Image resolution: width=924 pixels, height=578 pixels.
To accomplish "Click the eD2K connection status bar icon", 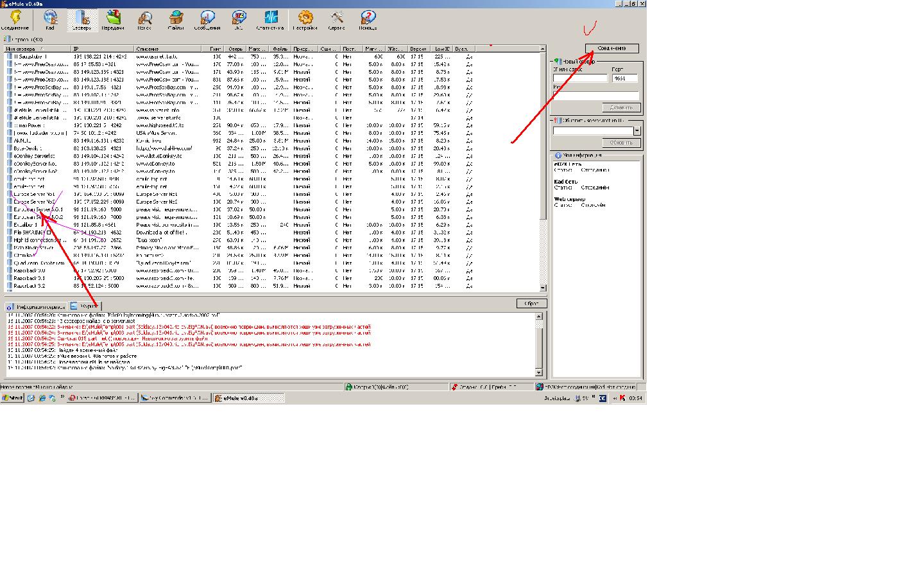I will click(540, 387).
